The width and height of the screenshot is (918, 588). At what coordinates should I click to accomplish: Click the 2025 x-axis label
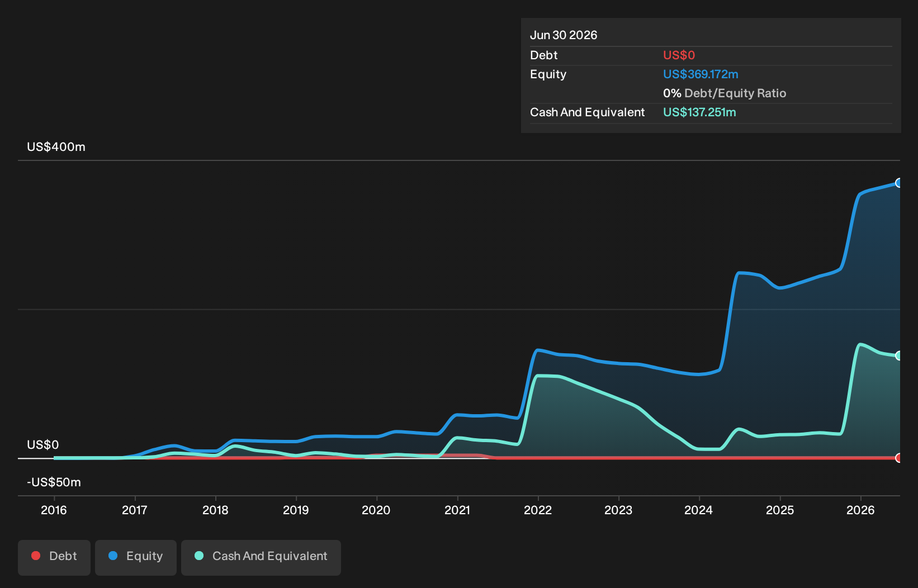point(780,510)
